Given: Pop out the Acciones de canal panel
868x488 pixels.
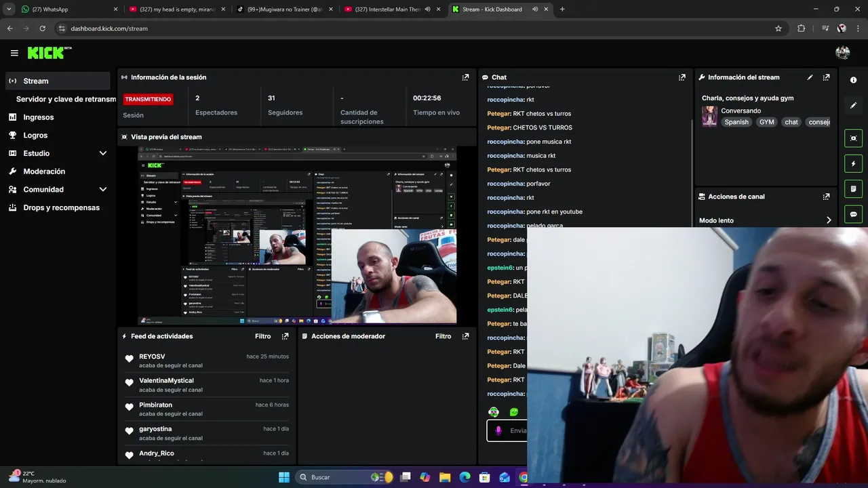Looking at the screenshot, I should 826,197.
